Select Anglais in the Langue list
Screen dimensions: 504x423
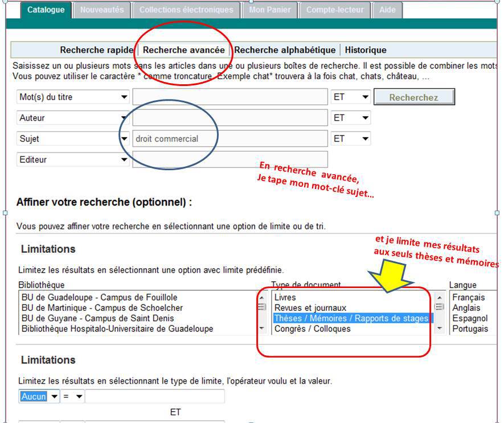click(x=467, y=308)
